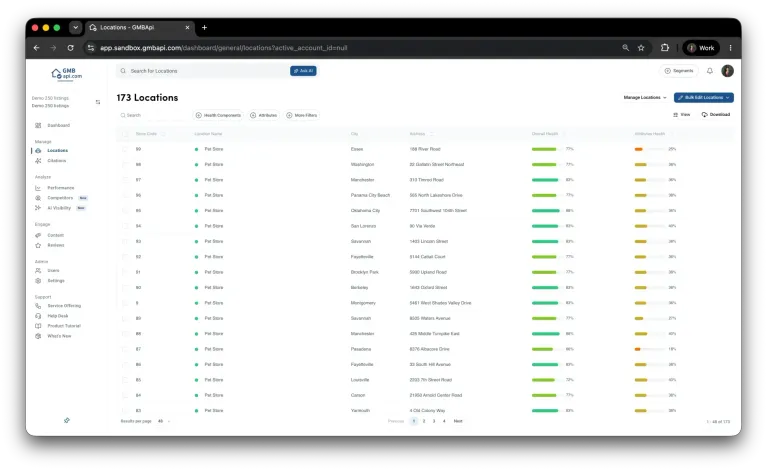
Task: Open the Bulk Edit Locations dropdown
Action: click(703, 97)
